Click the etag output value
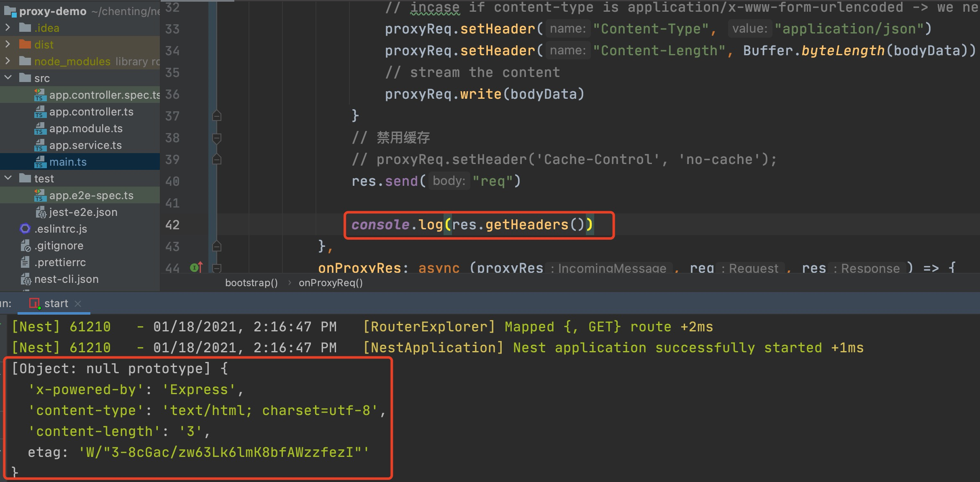 224,452
